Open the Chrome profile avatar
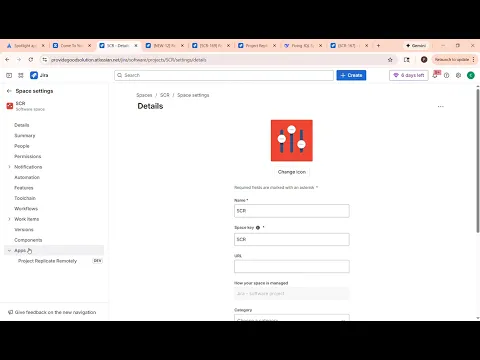Image resolution: width=480 pixels, height=360 pixels. [x=424, y=60]
